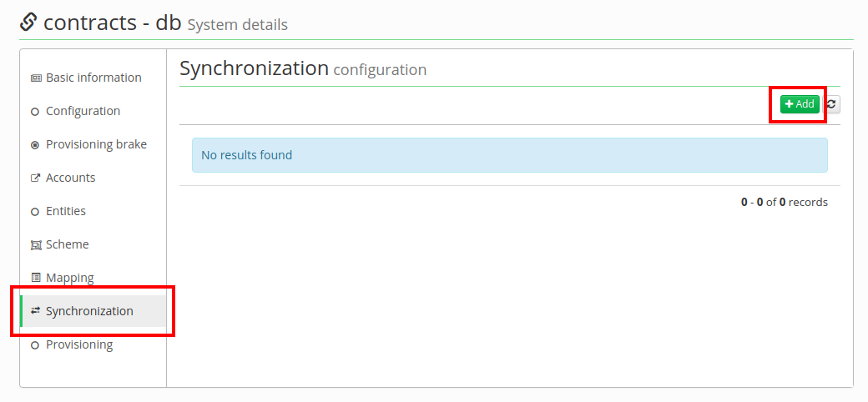
Task: Click the 0 - 0 of 0 records counter
Action: tap(785, 203)
